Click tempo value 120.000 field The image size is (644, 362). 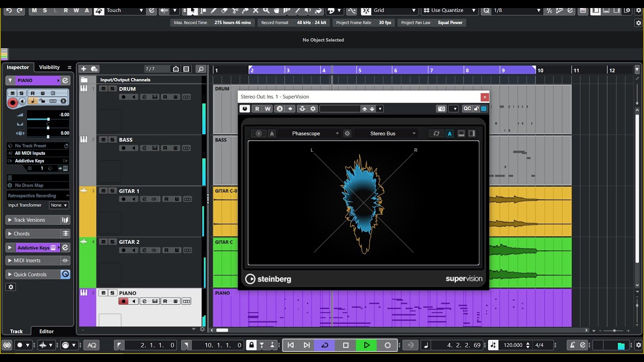(x=513, y=345)
